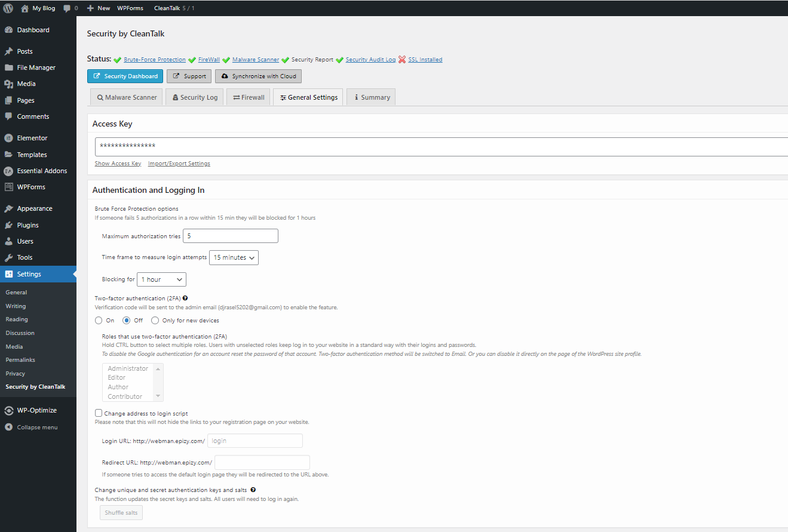Open CleanTalk 5 / 1 admin bar item
Image resolution: width=788 pixels, height=532 pixels.
(174, 8)
